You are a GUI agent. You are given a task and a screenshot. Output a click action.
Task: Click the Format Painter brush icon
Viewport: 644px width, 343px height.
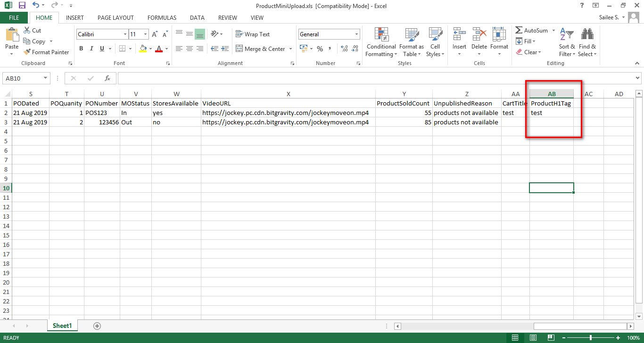click(27, 52)
